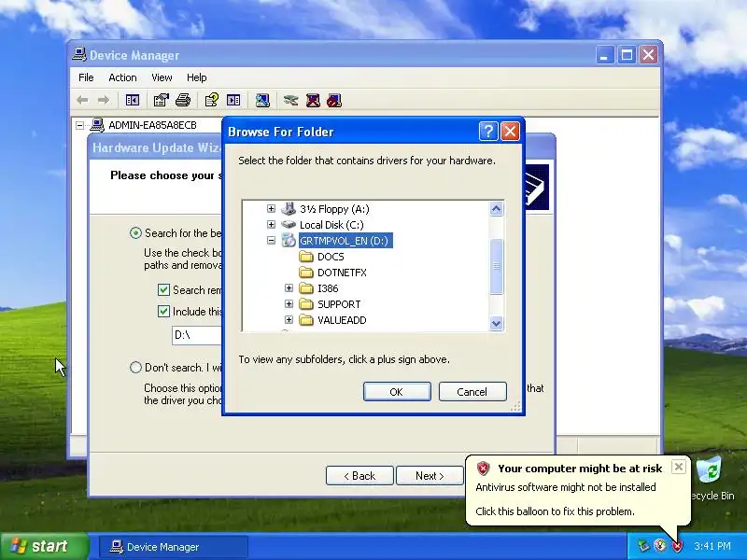
Task: Open the Properties toolbar icon
Action: coord(161,100)
